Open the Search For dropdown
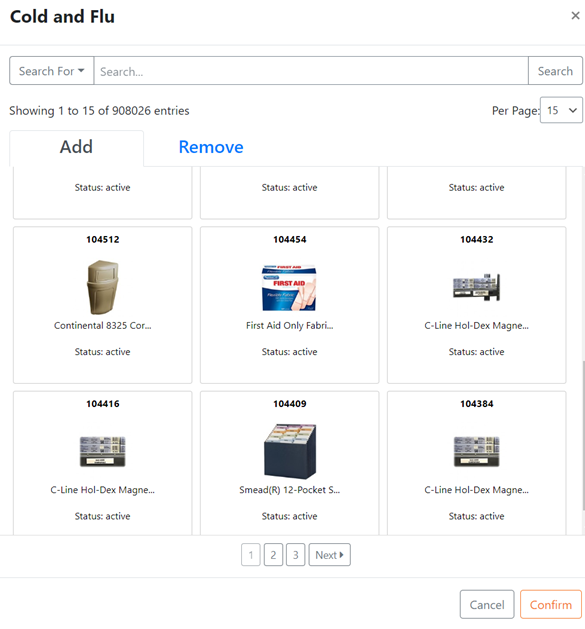Screen dimensions: 585x629 coord(52,71)
